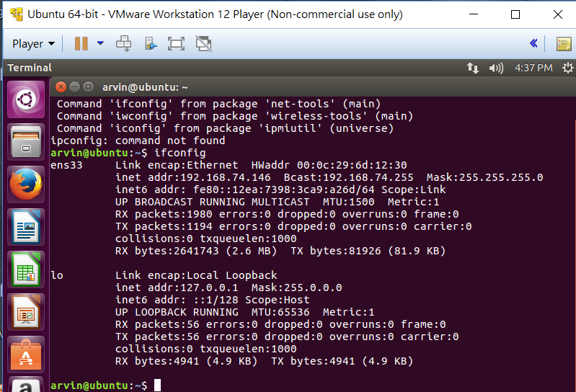
Task: Open the Amazon launcher icon
Action: point(26,385)
